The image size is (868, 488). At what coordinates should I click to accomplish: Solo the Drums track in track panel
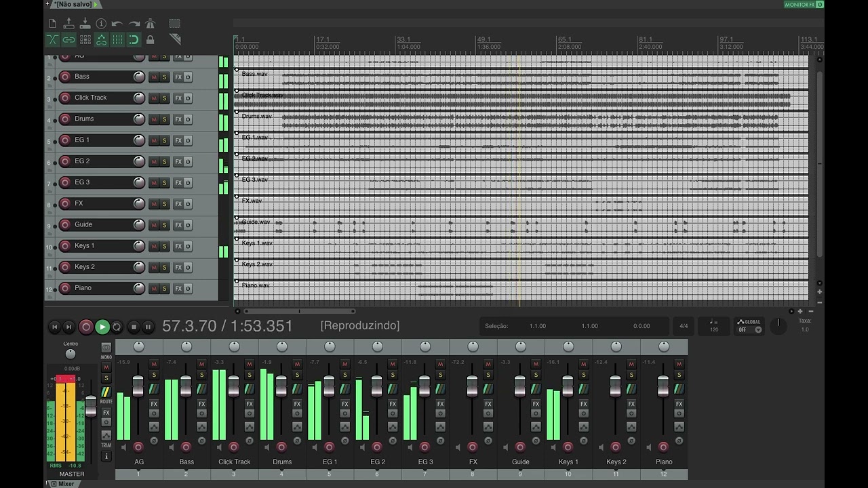pyautogui.click(x=164, y=119)
